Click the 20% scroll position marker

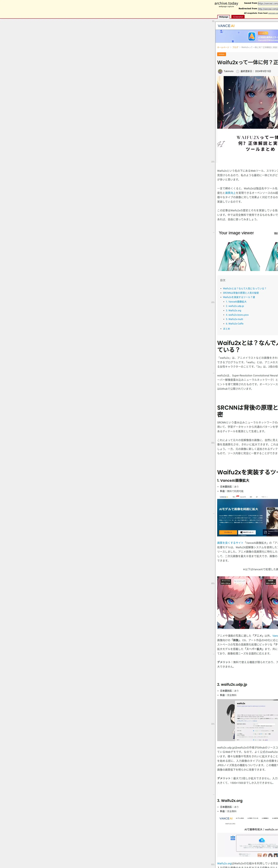point(213,302)
